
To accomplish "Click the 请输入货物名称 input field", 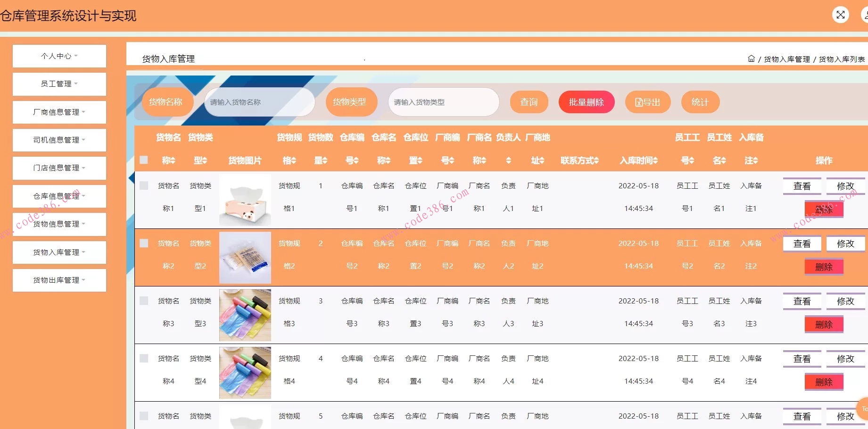I will [259, 101].
